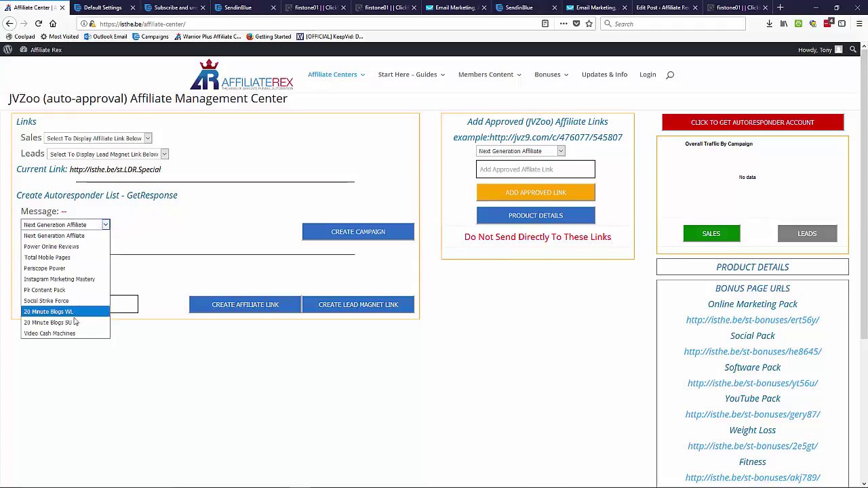Image resolution: width=868 pixels, height=488 pixels.
Task: Choose Instagram Marketing Mastery option
Action: click(65, 279)
